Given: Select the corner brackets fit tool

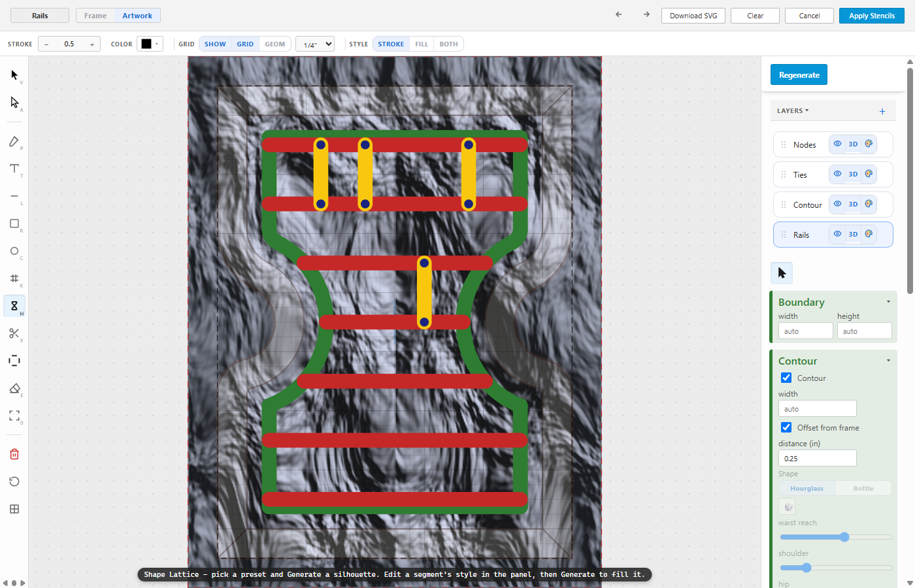Looking at the screenshot, I should point(14,416).
